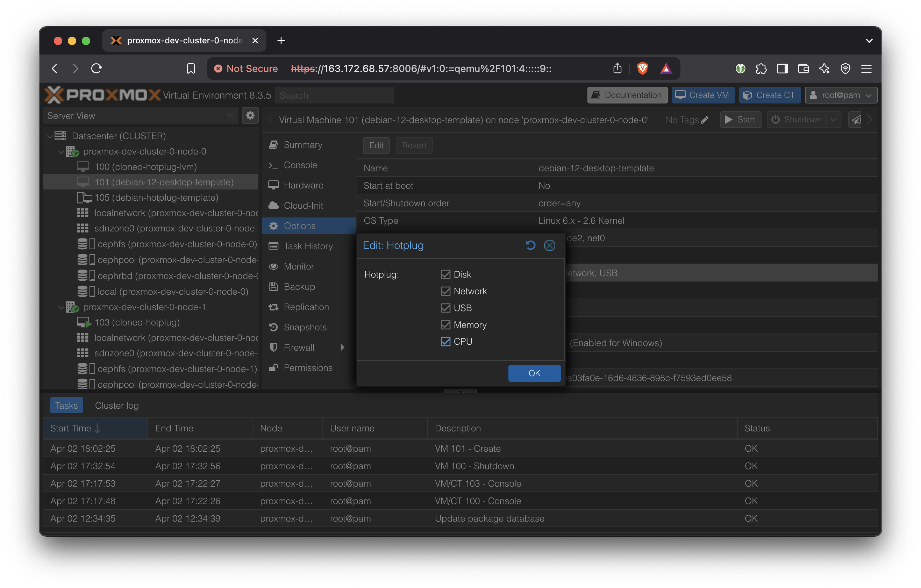
Task: Switch to the Cluster log tab
Action: [x=117, y=405]
